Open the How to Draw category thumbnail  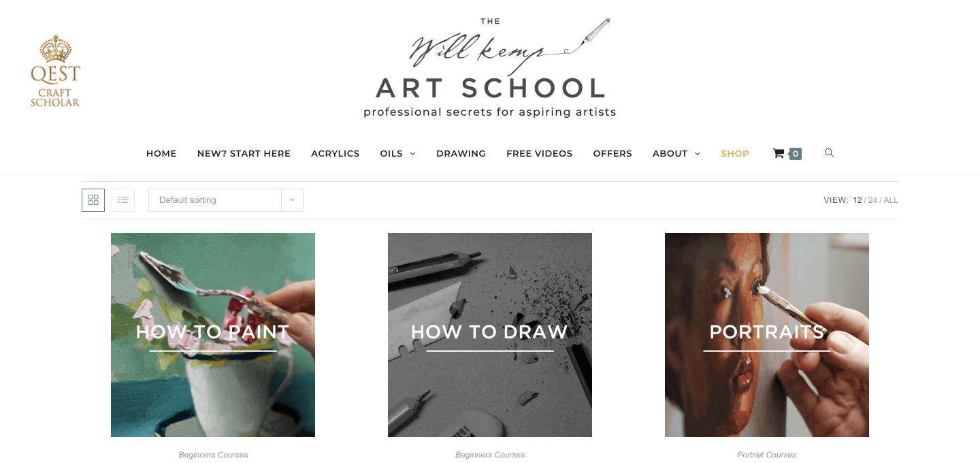click(x=490, y=335)
